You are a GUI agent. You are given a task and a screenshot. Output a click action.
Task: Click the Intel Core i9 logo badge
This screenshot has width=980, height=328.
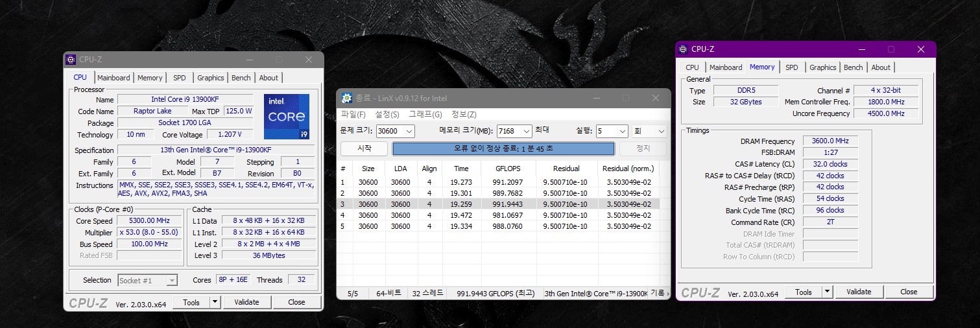click(286, 116)
